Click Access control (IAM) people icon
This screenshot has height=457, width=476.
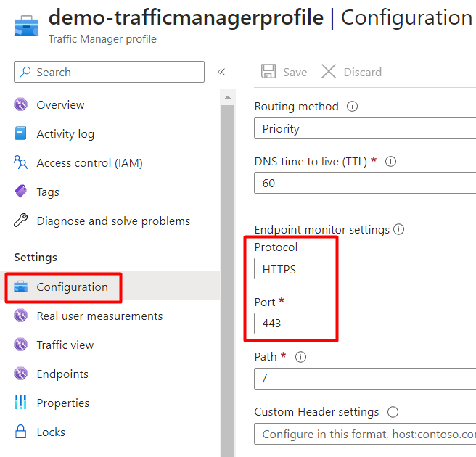coord(20,162)
